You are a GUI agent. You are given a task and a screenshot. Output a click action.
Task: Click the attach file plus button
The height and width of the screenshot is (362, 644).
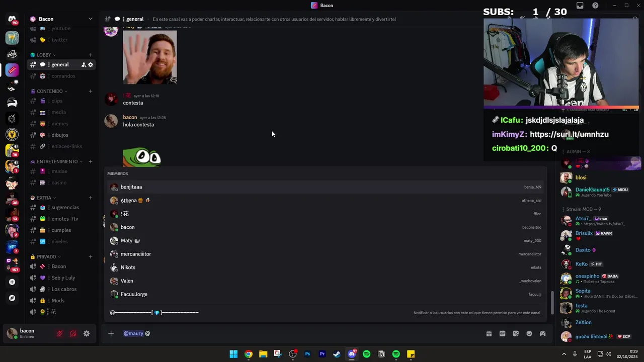tap(111, 333)
